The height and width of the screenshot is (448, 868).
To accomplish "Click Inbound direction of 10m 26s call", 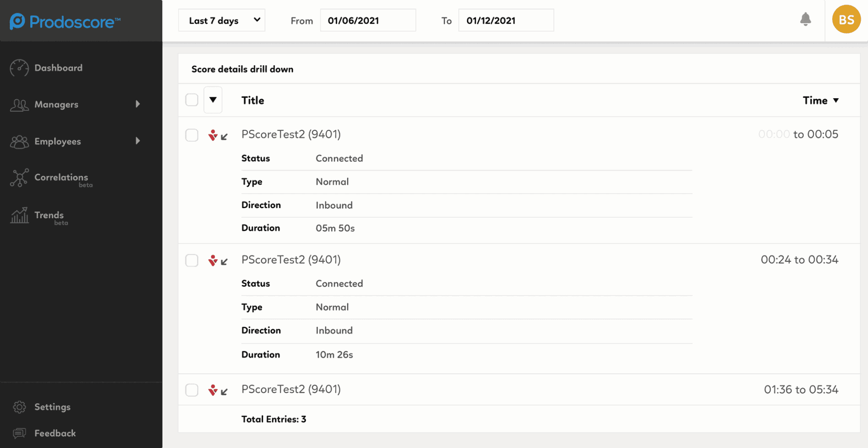I will tap(334, 331).
